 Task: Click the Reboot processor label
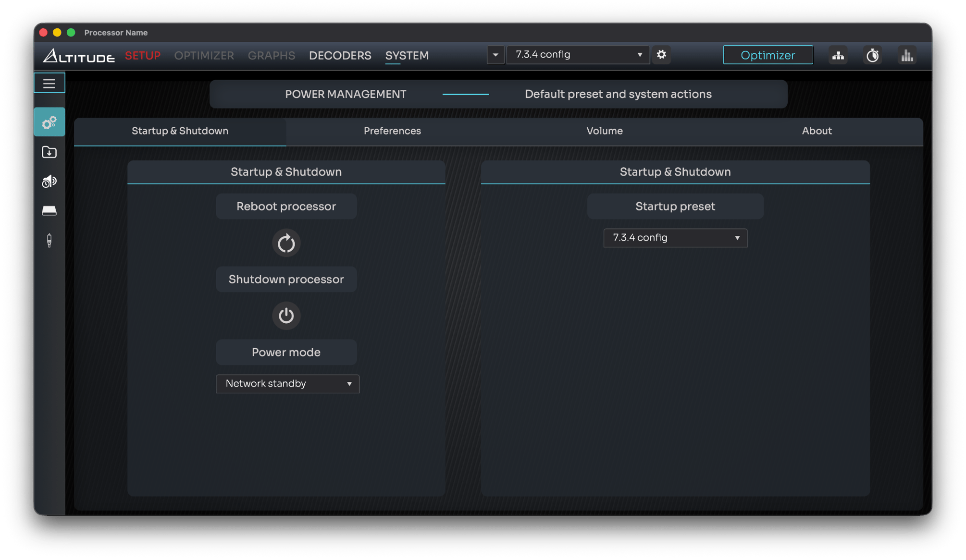click(286, 207)
